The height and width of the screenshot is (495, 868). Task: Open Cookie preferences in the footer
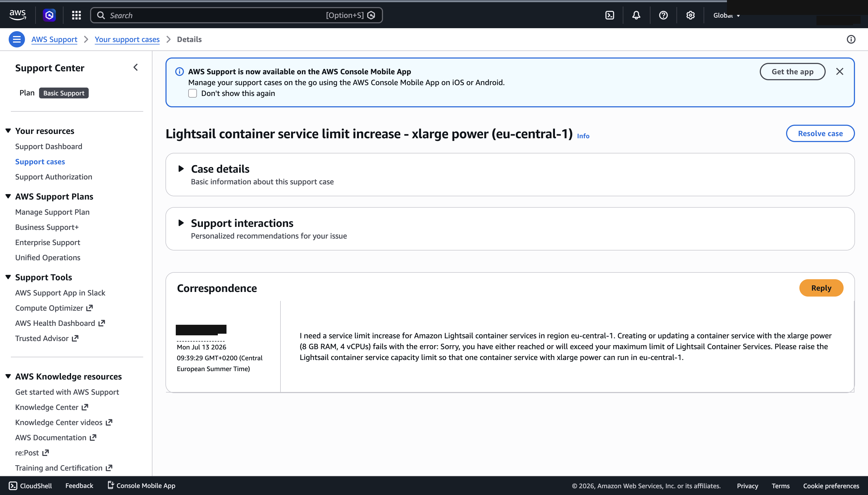coord(831,486)
